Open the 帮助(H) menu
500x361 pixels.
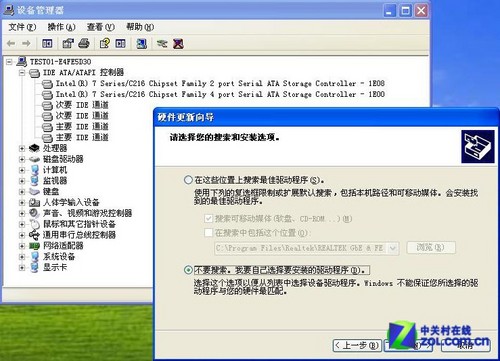point(140,27)
